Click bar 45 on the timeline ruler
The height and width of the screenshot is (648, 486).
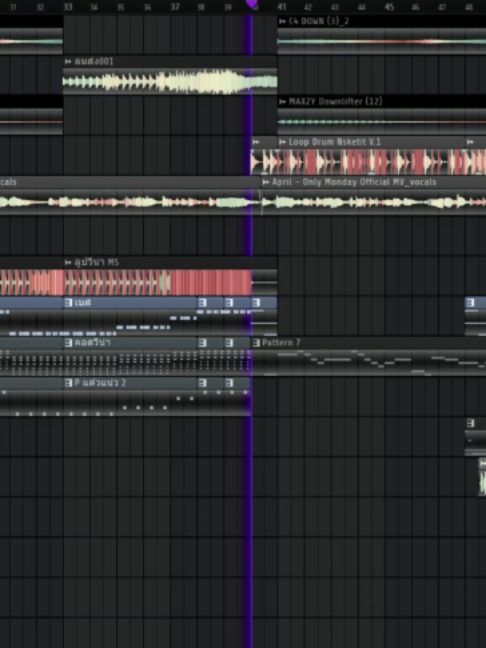click(389, 7)
